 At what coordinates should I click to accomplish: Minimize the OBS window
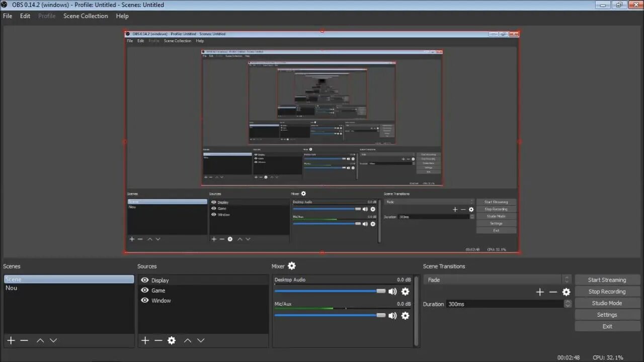pyautogui.click(x=603, y=5)
